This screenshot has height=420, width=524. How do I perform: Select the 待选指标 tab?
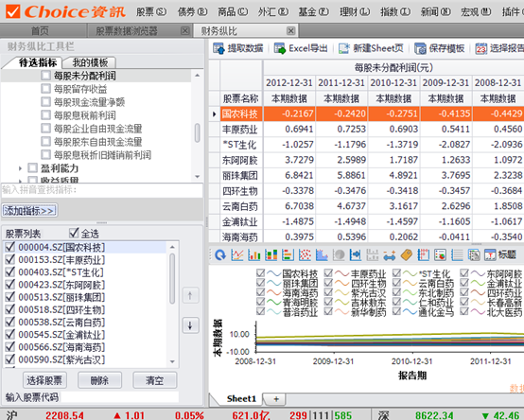click(38, 62)
